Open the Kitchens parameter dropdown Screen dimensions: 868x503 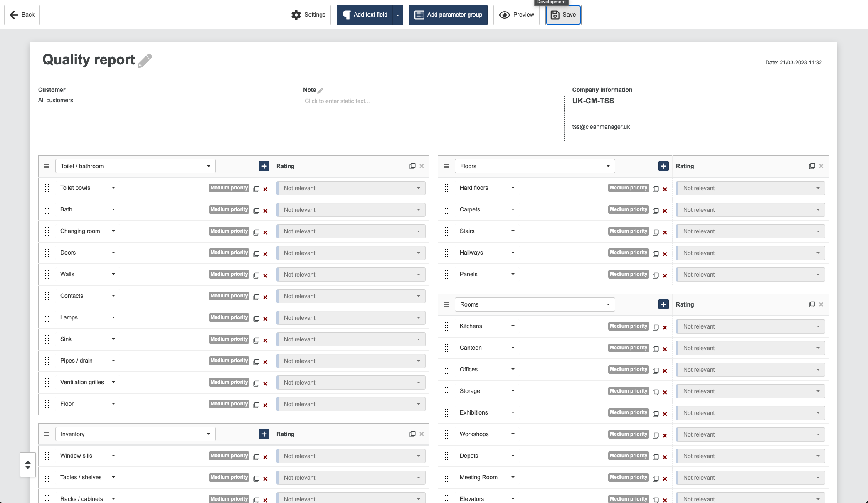pos(513,326)
